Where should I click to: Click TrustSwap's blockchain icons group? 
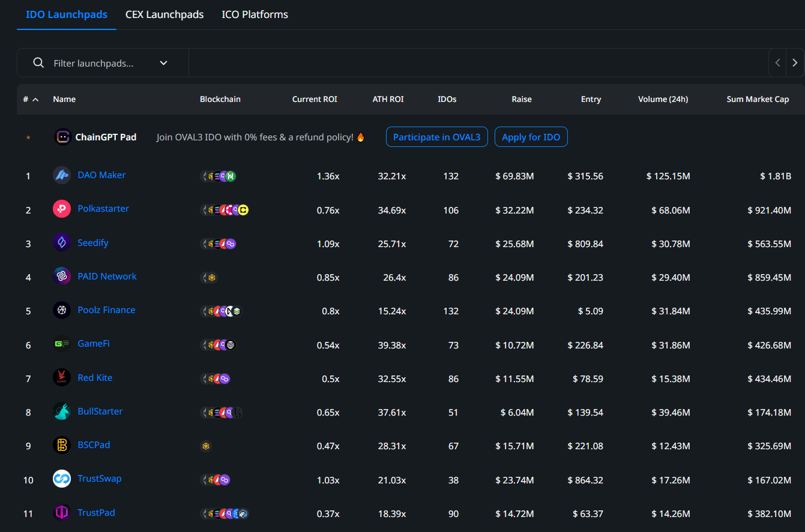coord(216,480)
